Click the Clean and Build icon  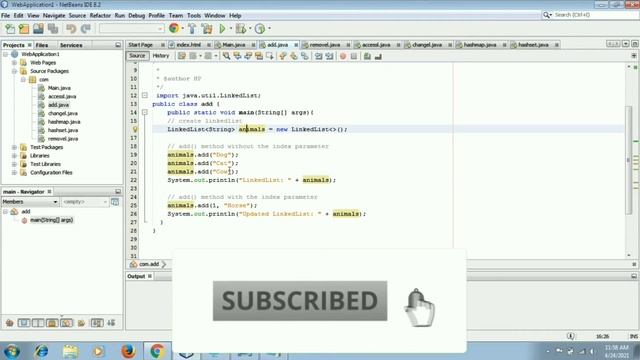click(x=207, y=29)
